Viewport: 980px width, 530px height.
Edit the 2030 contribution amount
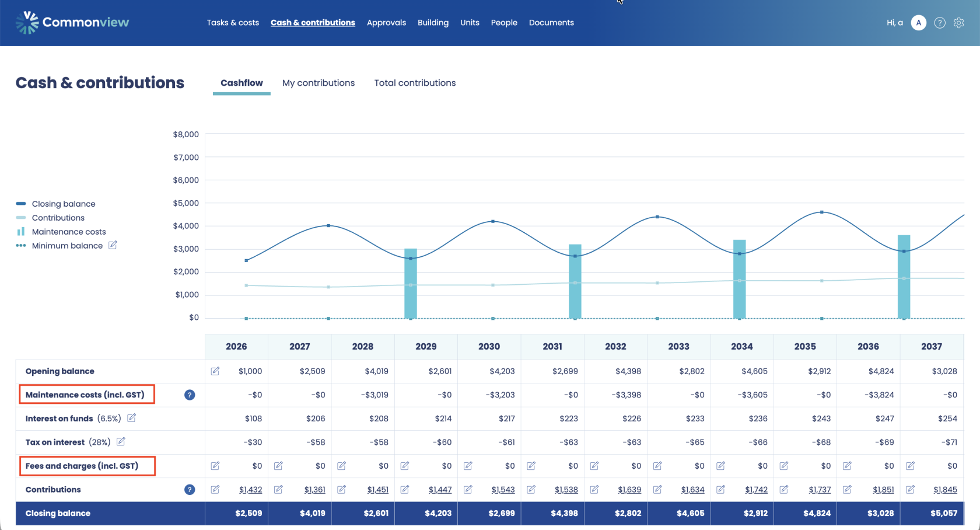468,490
